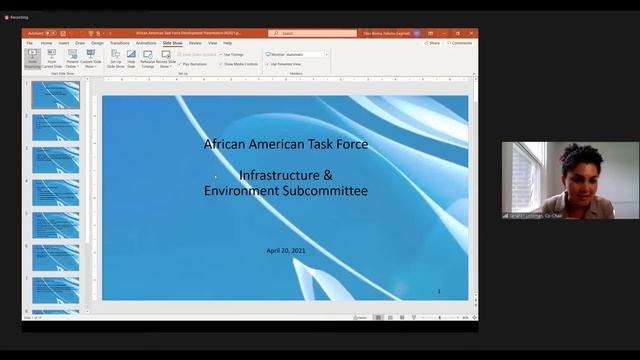Select slide 1 thumbnail
This screenshot has width=640, height=360.
point(56,95)
